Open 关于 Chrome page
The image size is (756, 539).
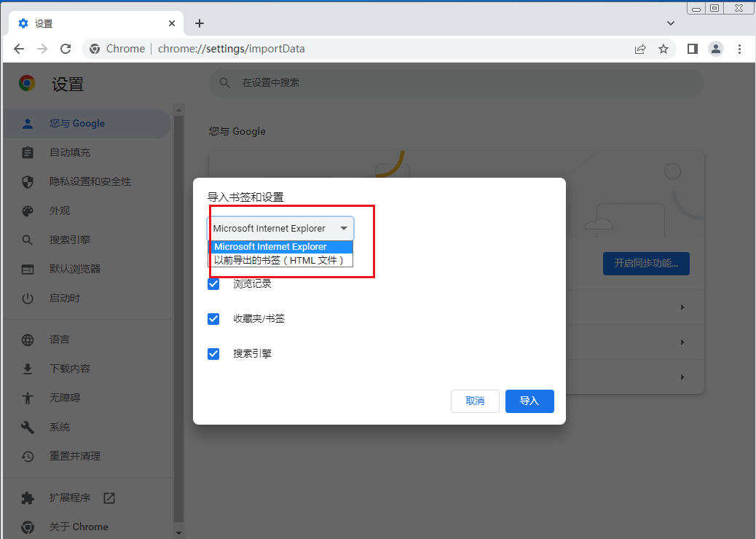(87, 527)
